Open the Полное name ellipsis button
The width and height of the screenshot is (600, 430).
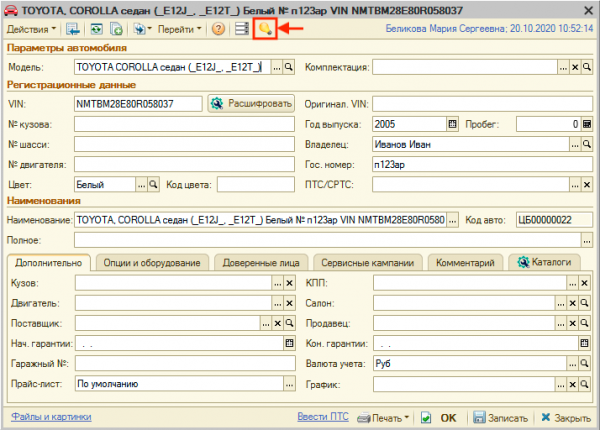(587, 241)
